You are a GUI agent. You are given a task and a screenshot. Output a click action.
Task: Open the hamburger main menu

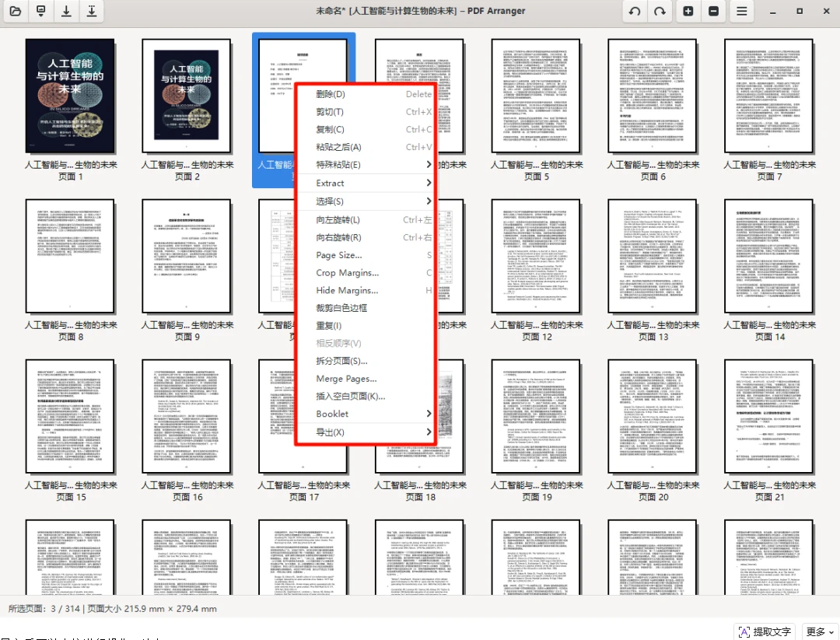point(741,11)
